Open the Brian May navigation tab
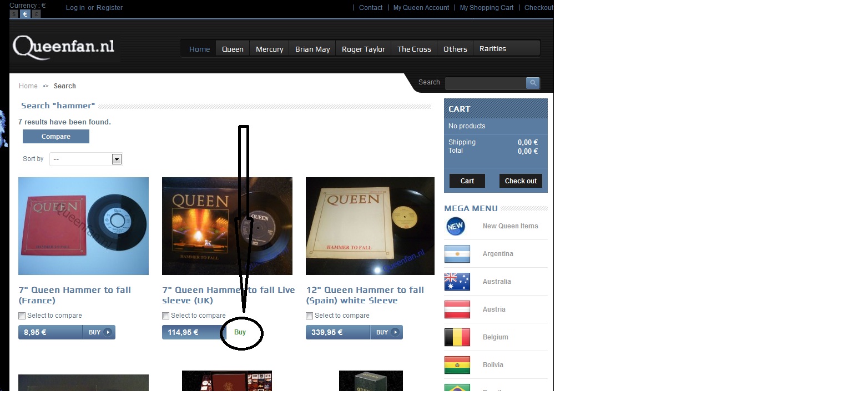The width and height of the screenshot is (868, 400). (312, 49)
